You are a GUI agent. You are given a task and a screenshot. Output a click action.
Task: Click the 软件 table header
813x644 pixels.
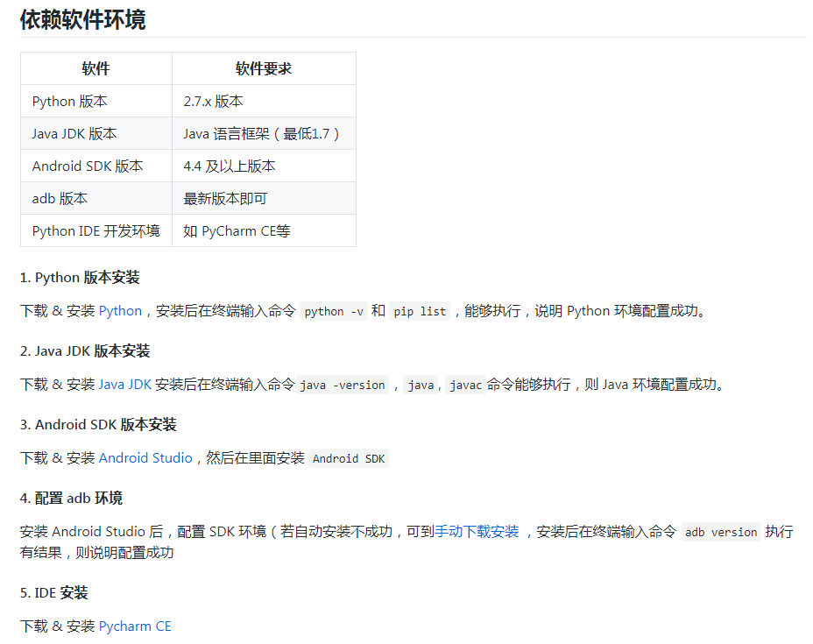pyautogui.click(x=95, y=68)
